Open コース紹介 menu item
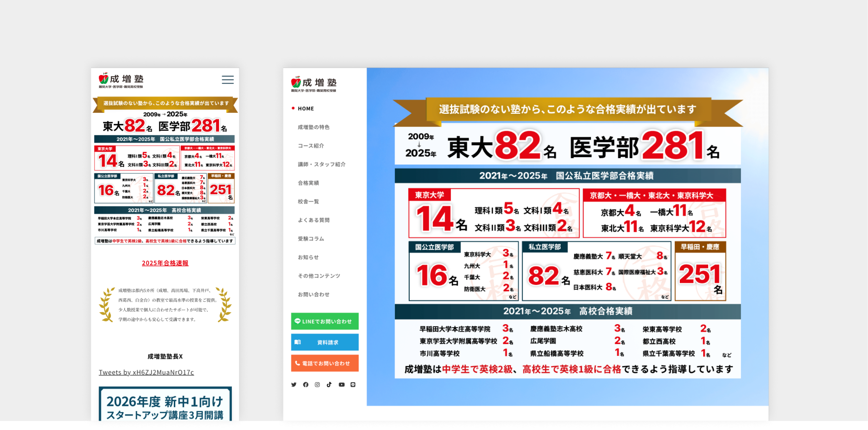The image size is (868, 430). (311, 146)
